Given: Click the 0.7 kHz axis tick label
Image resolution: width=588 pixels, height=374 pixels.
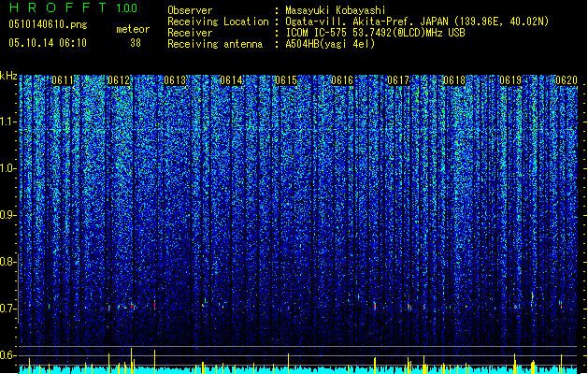Looking at the screenshot, I should tap(8, 309).
